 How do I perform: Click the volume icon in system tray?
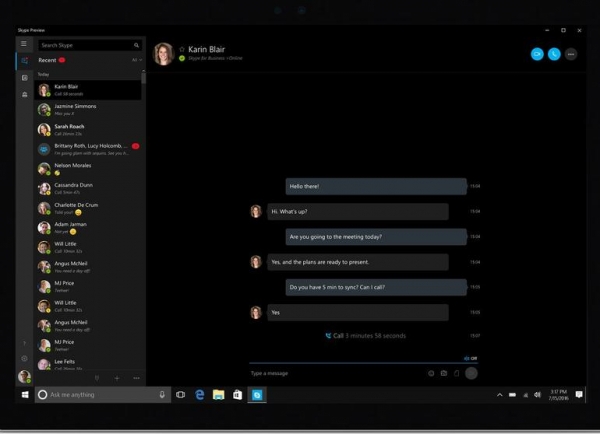click(537, 395)
